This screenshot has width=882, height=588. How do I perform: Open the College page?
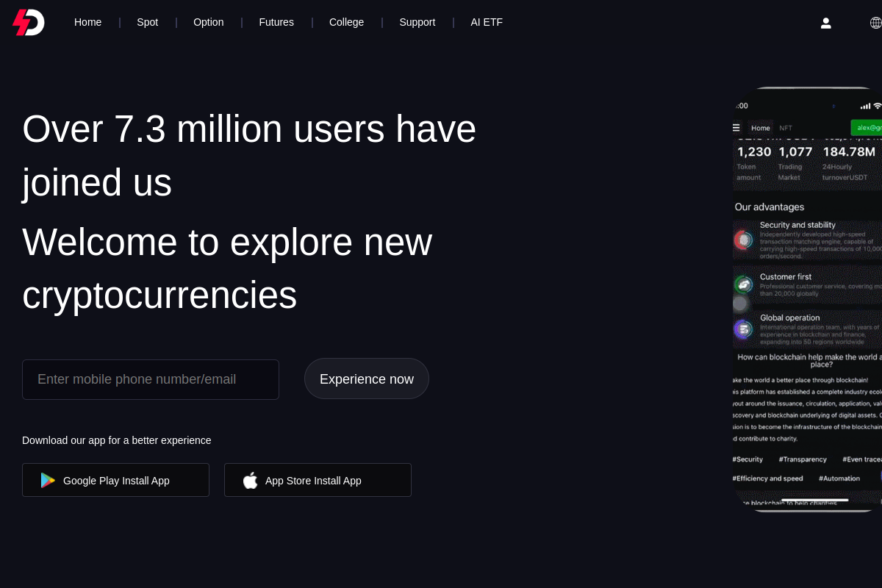(346, 22)
